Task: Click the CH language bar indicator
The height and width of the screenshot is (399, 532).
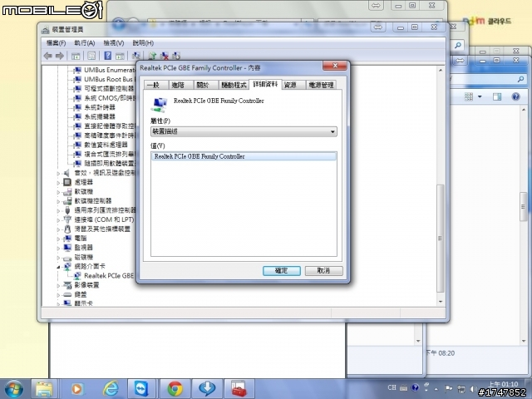Action: tap(392, 387)
